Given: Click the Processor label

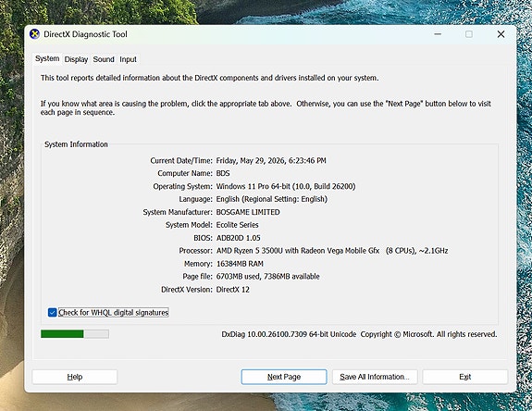Looking at the screenshot, I should [x=196, y=251].
